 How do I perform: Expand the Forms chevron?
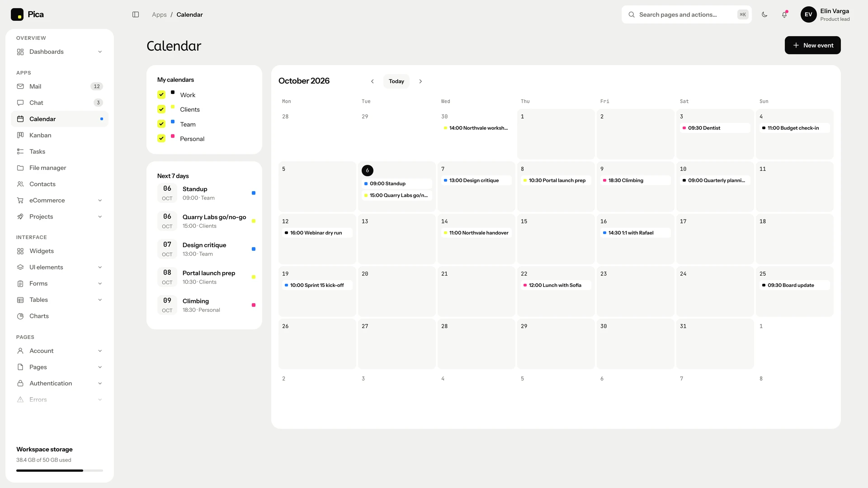click(x=100, y=283)
